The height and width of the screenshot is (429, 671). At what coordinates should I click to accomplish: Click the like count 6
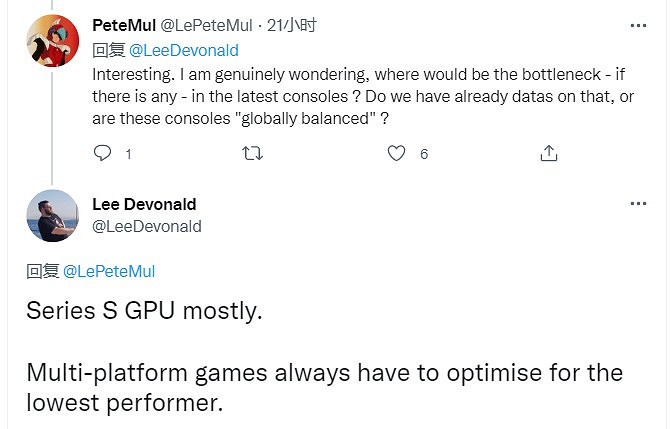pos(424,154)
